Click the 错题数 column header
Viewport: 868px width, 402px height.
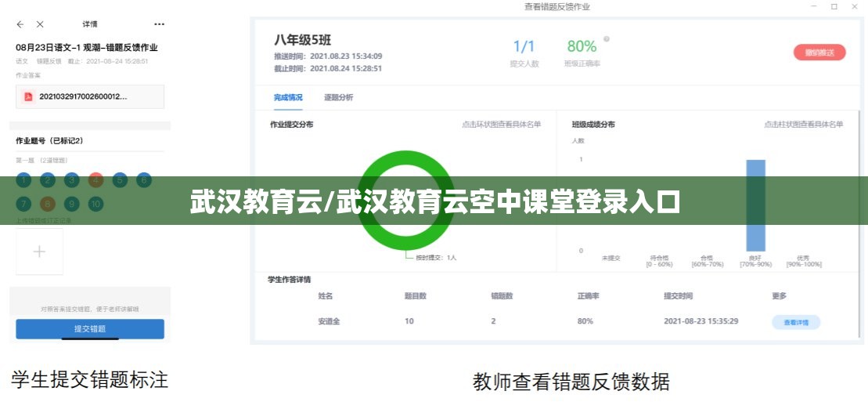point(502,296)
